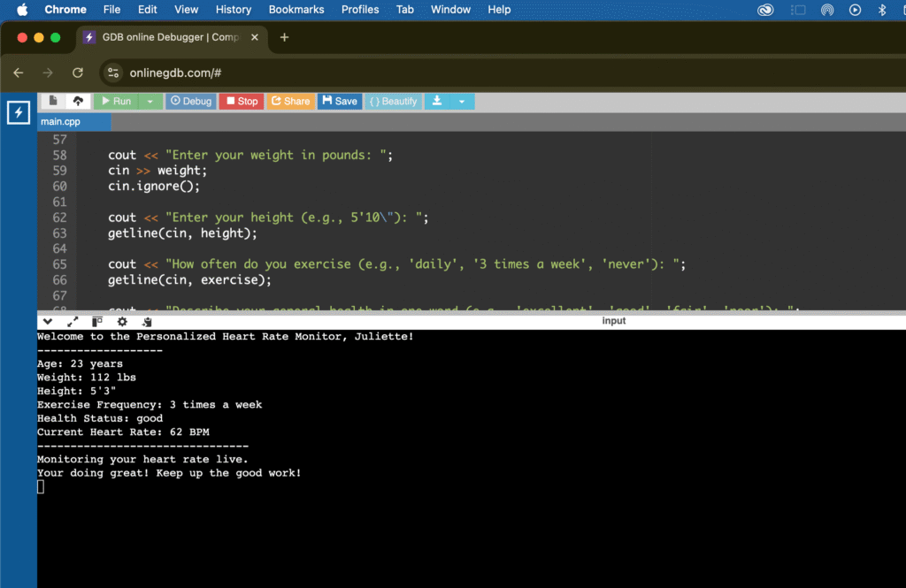Screen dimensions: 906x588
Task: Open the Bookmarks menu in menu bar
Action: (296, 10)
